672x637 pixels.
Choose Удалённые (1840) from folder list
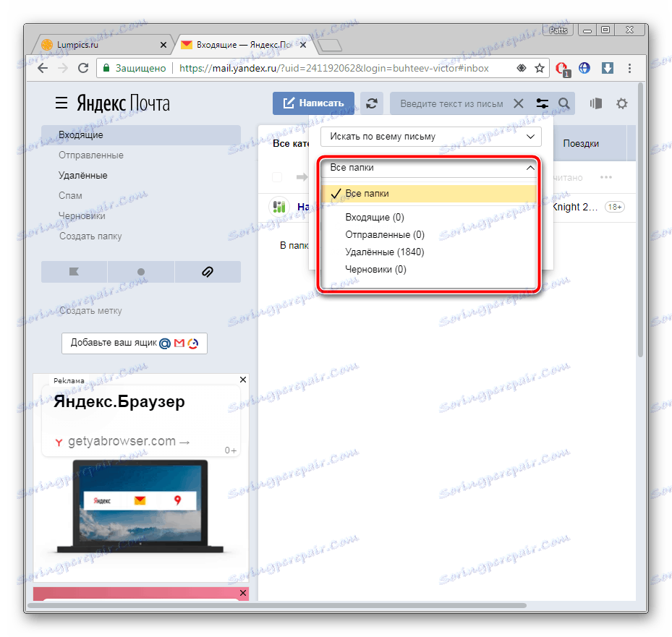pos(385,252)
